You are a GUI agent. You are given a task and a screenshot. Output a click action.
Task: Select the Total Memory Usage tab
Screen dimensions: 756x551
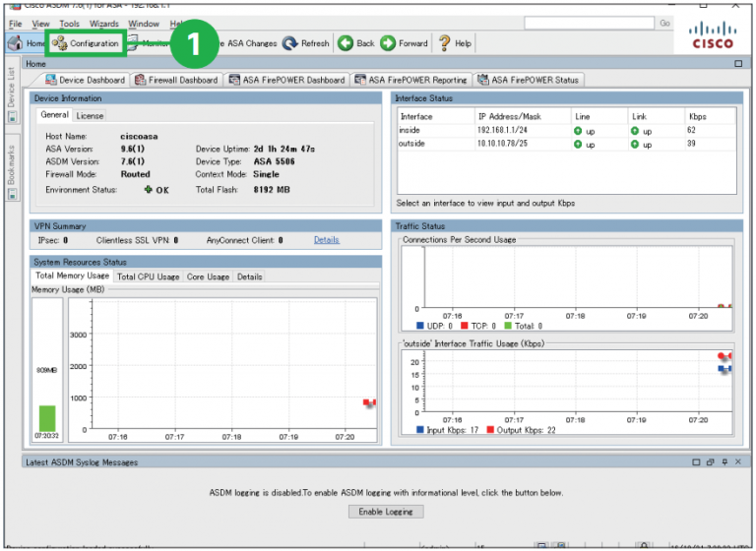point(72,275)
